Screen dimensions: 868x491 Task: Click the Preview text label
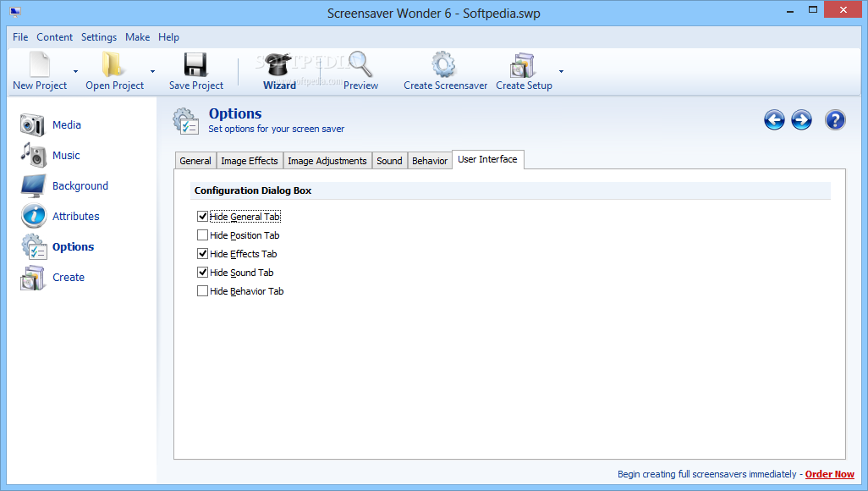[361, 86]
